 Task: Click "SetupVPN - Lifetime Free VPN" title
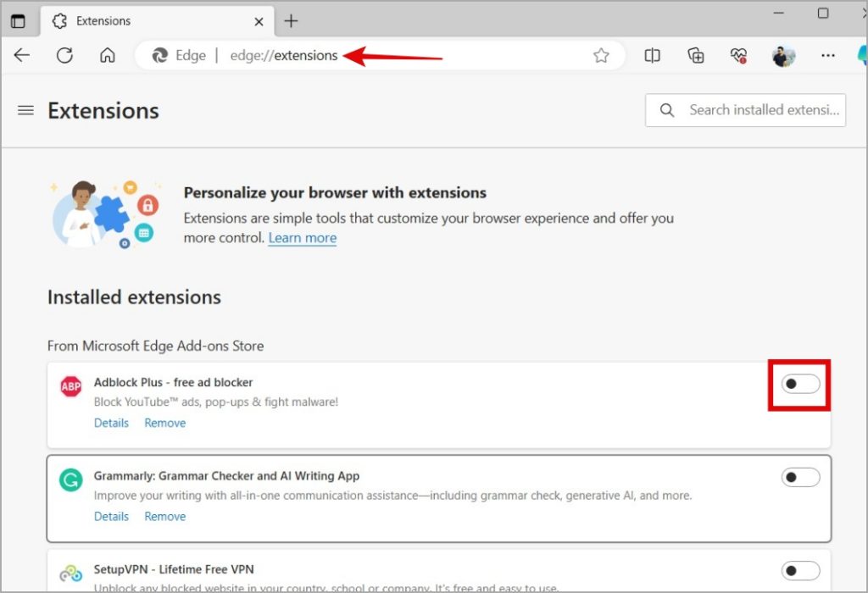pyautogui.click(x=174, y=569)
